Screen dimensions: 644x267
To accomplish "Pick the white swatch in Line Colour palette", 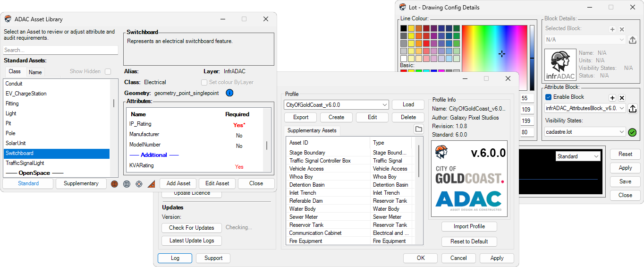I will click(x=404, y=59).
